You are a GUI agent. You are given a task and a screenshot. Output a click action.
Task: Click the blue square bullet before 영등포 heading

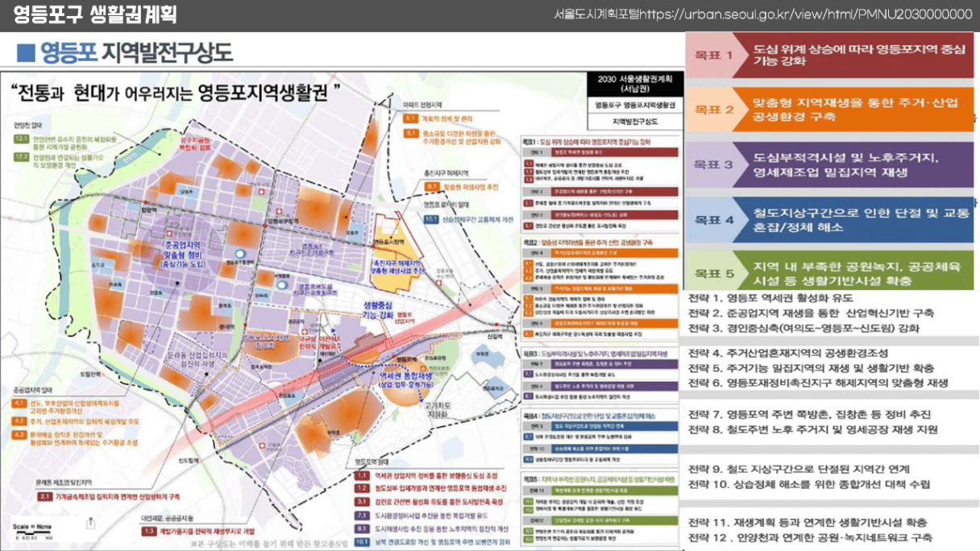pyautogui.click(x=27, y=53)
